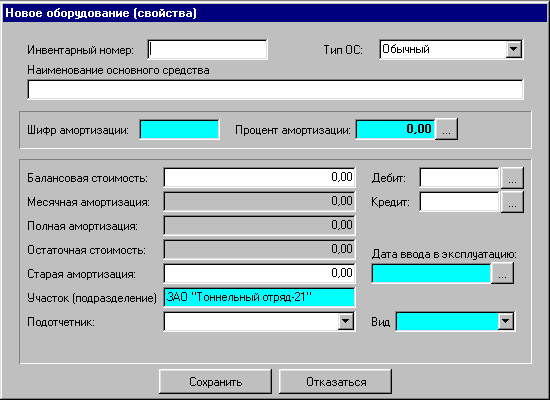
Task: Select the Процент амортизации value field
Action: coord(395,129)
